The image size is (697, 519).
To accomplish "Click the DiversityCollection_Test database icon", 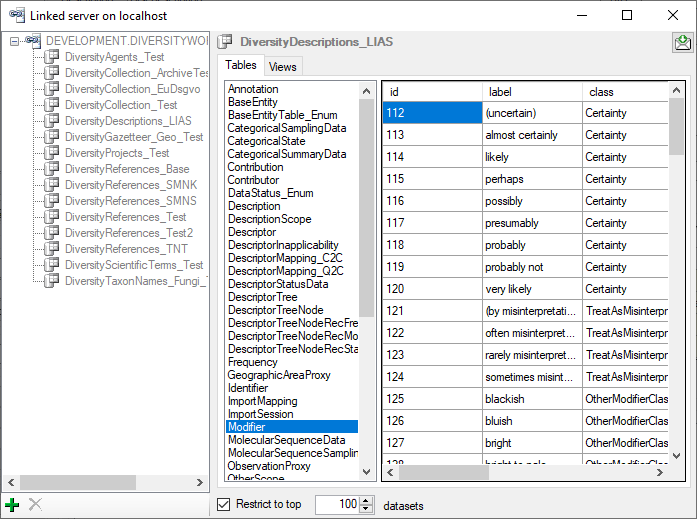I will (52, 104).
